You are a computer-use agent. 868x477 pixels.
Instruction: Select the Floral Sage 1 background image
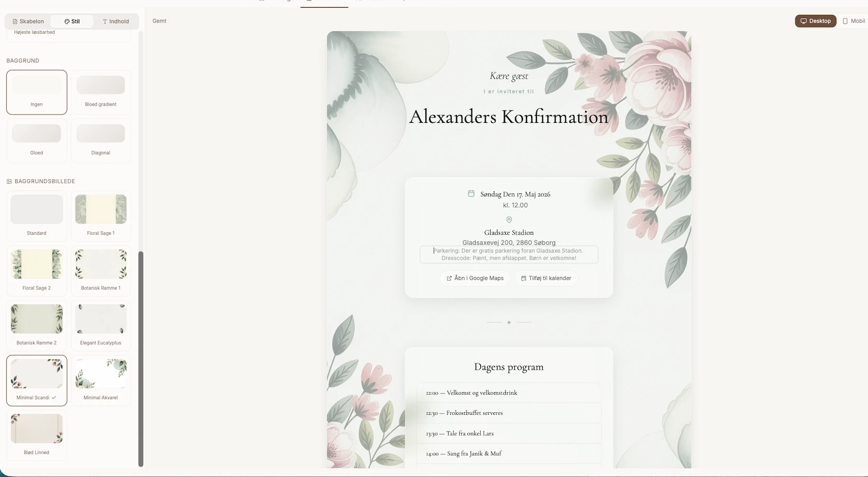(x=100, y=215)
